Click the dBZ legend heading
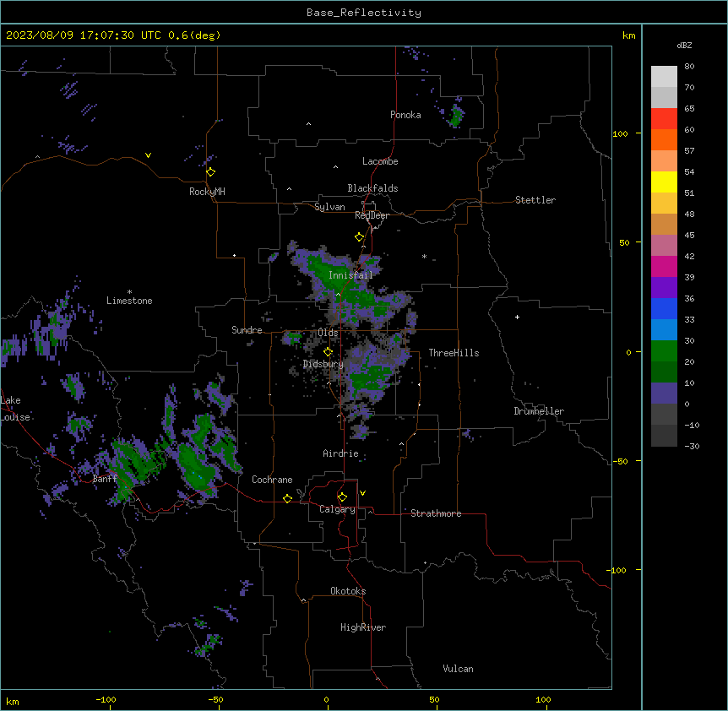The image size is (728, 711). pos(684,45)
